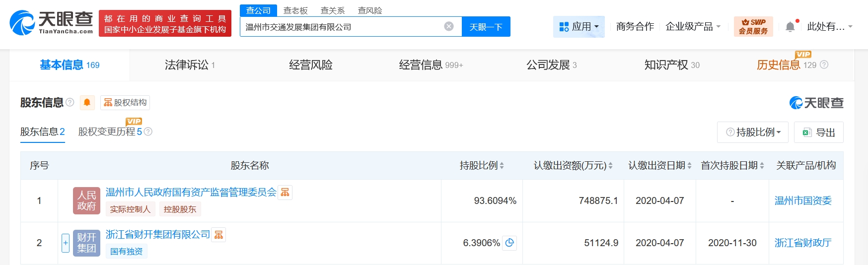Open the notification bell

coord(790,27)
